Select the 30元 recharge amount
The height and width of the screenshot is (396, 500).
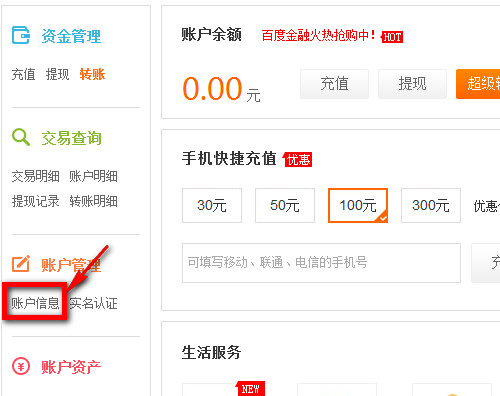point(212,205)
